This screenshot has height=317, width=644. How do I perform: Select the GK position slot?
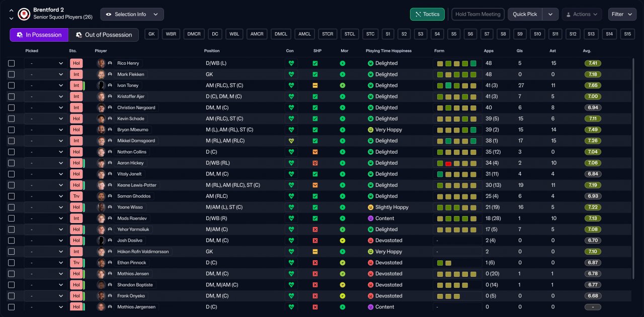coord(151,34)
